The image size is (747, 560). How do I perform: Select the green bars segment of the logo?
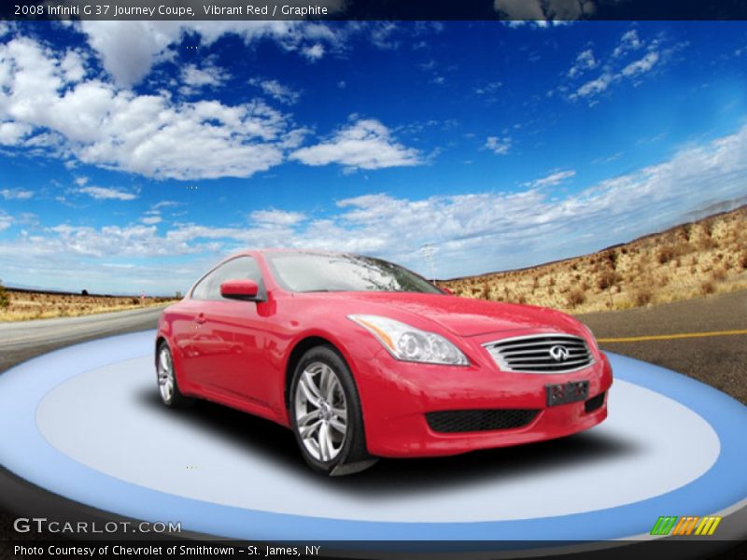[x=663, y=525]
